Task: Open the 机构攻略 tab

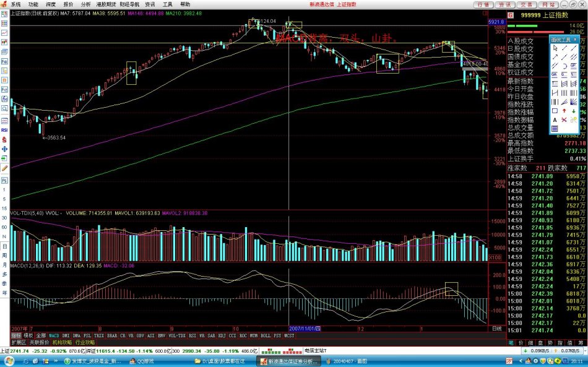Action: coord(62,342)
